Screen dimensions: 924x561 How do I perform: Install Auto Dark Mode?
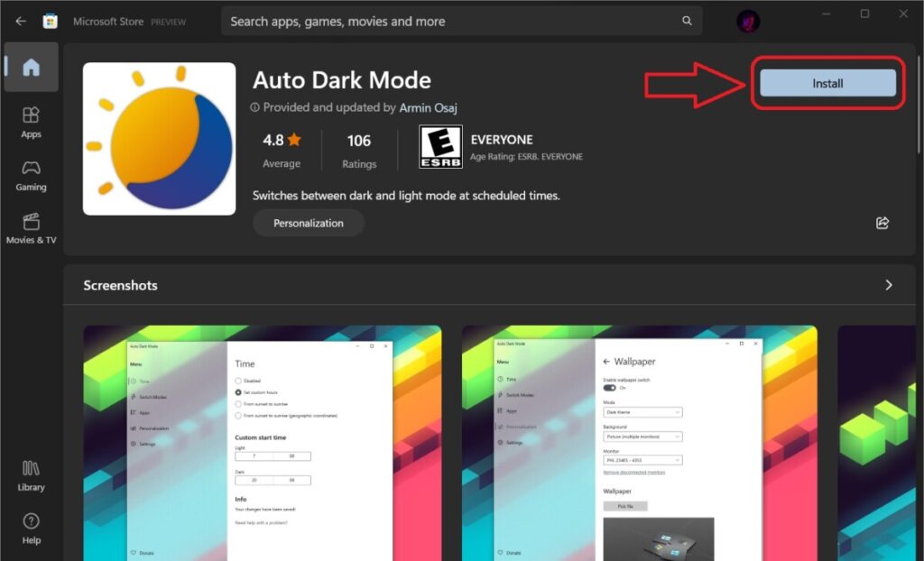pos(827,83)
